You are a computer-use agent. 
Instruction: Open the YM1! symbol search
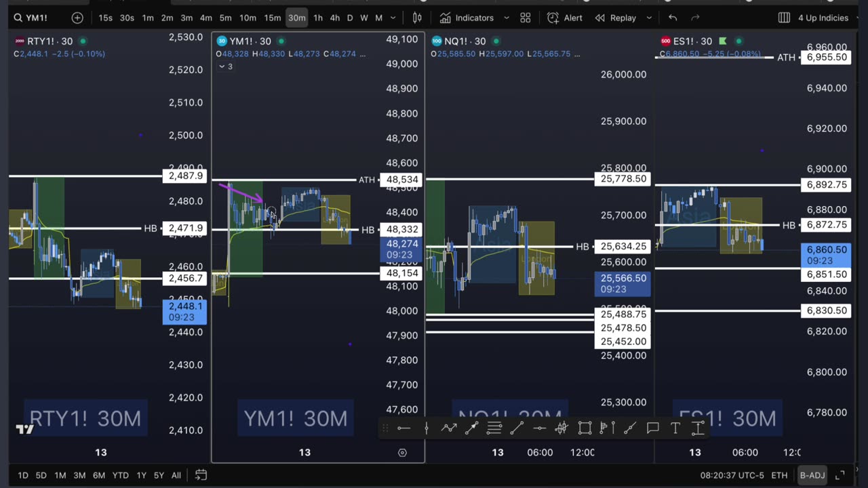(x=31, y=18)
